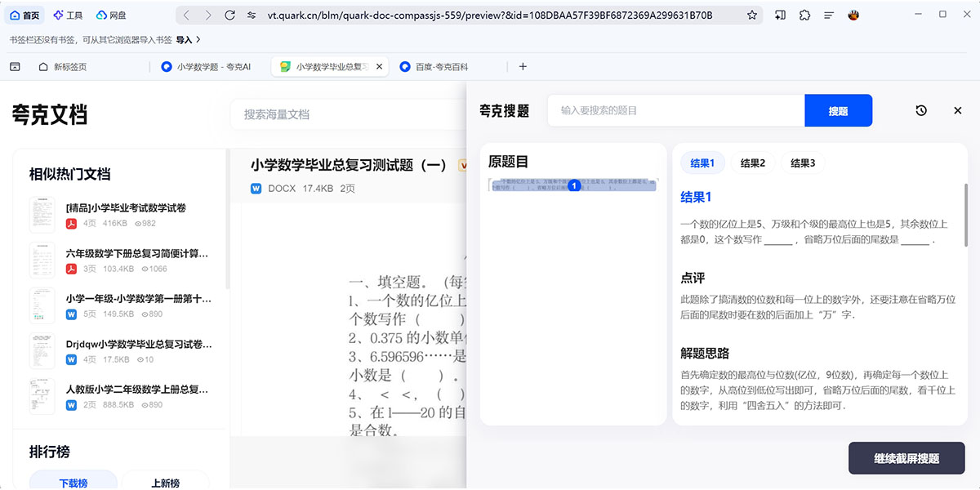Select the 结果1 tab

coord(702,163)
